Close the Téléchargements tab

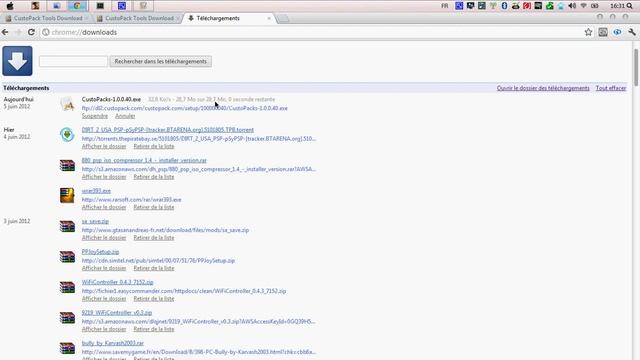(269, 18)
